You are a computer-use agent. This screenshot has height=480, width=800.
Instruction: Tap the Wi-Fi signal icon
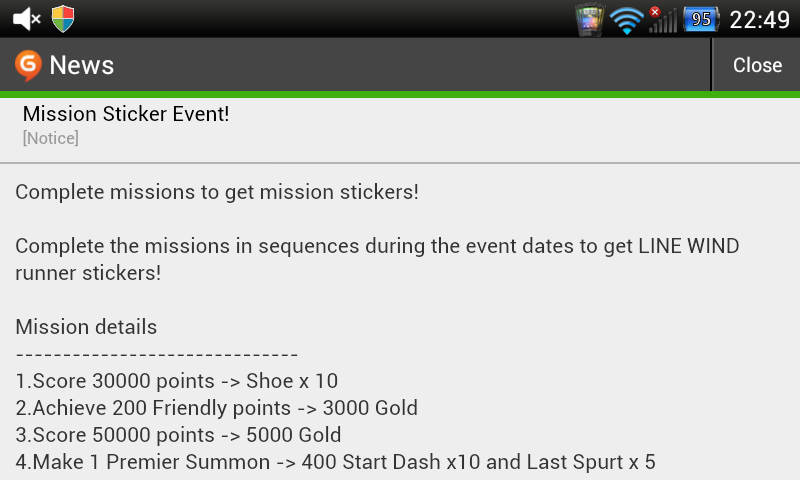pos(627,20)
